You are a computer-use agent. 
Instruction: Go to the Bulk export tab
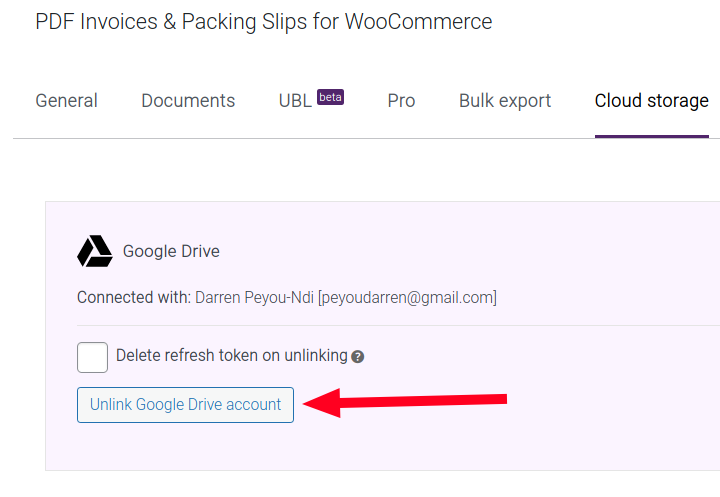click(505, 101)
